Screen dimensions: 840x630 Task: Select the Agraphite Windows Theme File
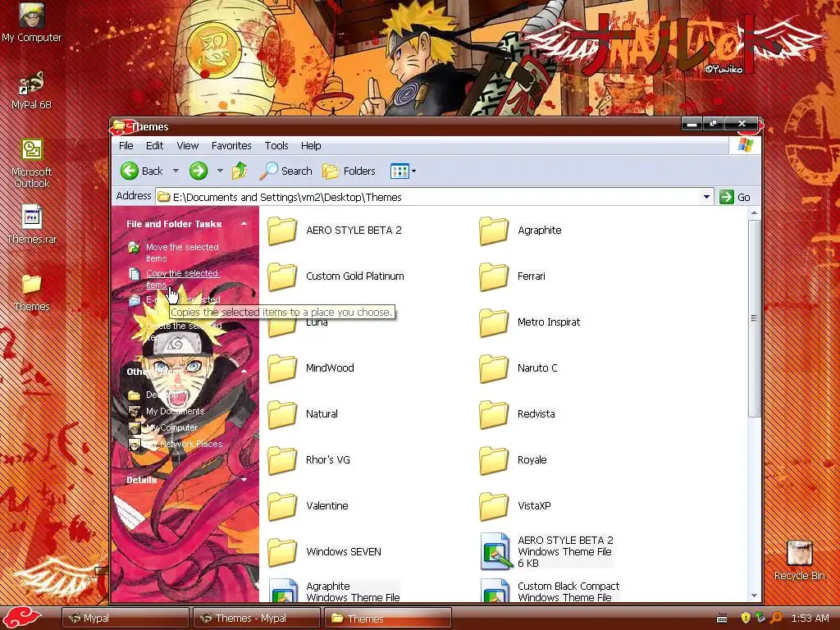tap(335, 591)
